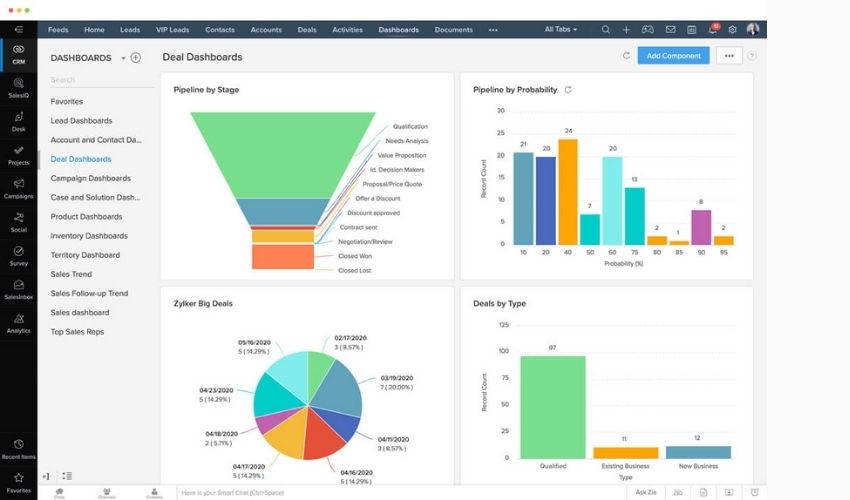This screenshot has width=850, height=500.
Task: Open Lead Dashboards from the list
Action: click(x=81, y=120)
